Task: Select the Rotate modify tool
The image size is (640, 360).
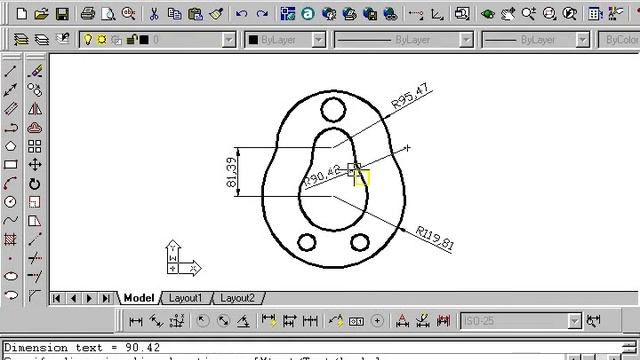Action: [35, 184]
